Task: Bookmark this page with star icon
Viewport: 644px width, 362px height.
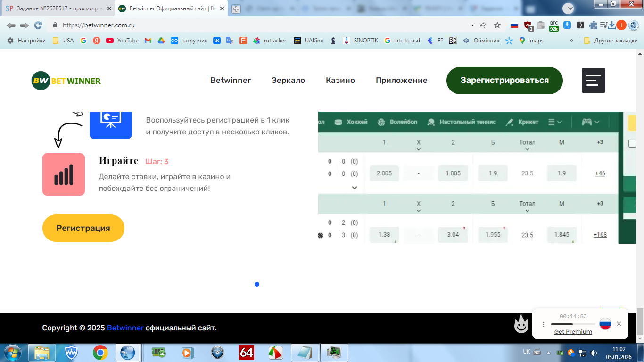Action: 497,25
